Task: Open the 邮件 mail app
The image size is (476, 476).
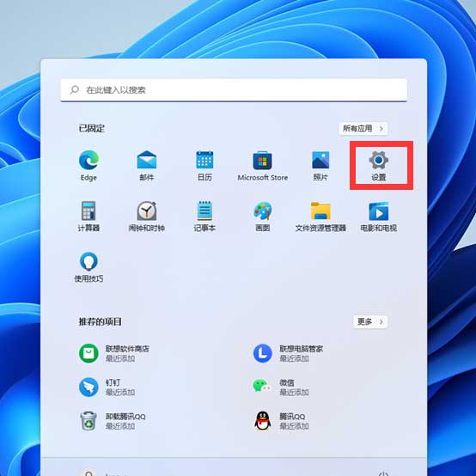Action: tap(147, 166)
